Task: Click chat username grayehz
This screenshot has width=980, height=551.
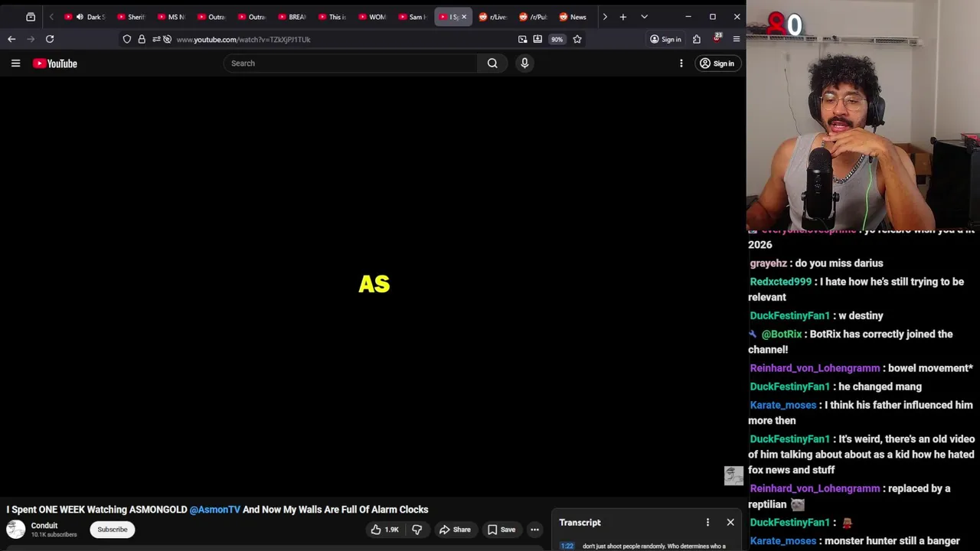Action: point(769,263)
